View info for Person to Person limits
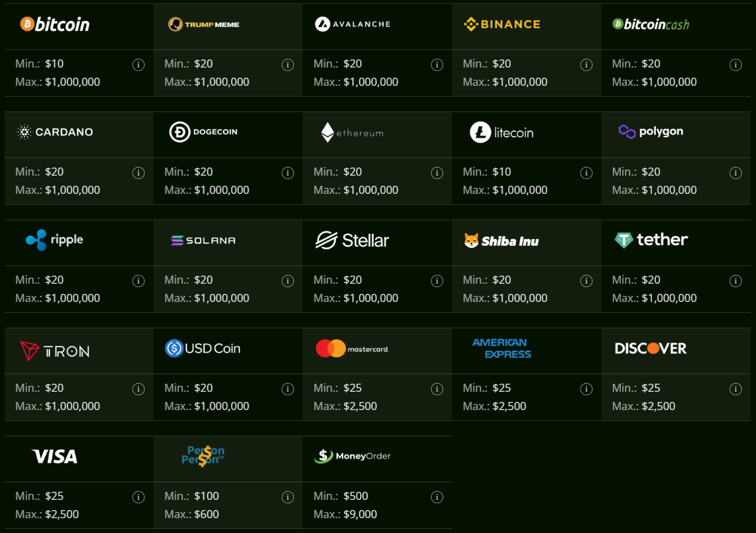The width and height of the screenshot is (756, 533). coord(288,497)
